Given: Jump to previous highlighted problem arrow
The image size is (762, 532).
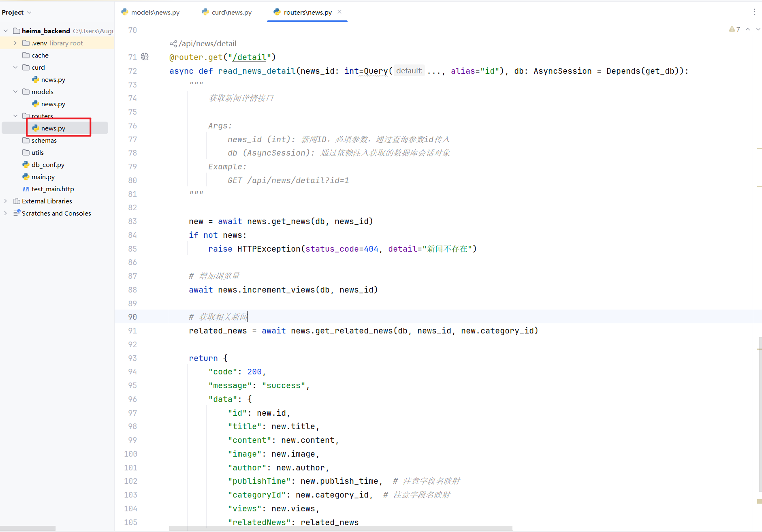Looking at the screenshot, I should [x=748, y=29].
